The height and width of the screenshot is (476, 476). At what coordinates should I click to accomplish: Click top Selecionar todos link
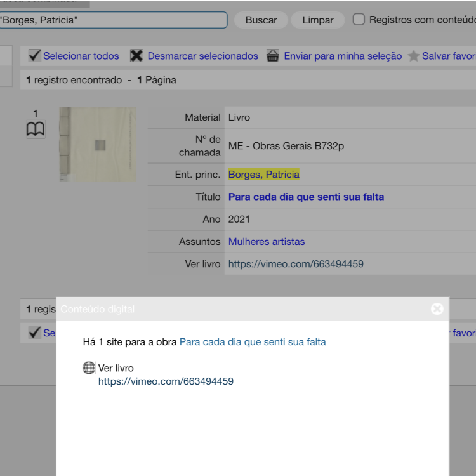tap(81, 56)
